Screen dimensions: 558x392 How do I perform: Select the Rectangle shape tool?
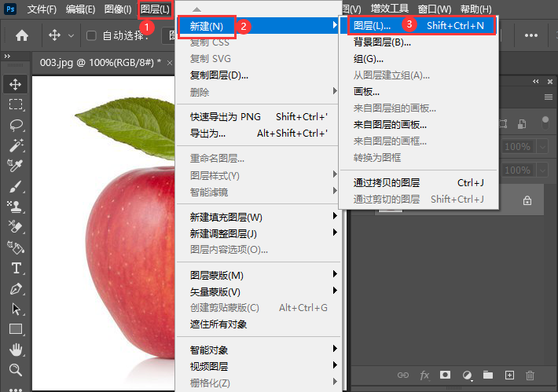coord(15,329)
